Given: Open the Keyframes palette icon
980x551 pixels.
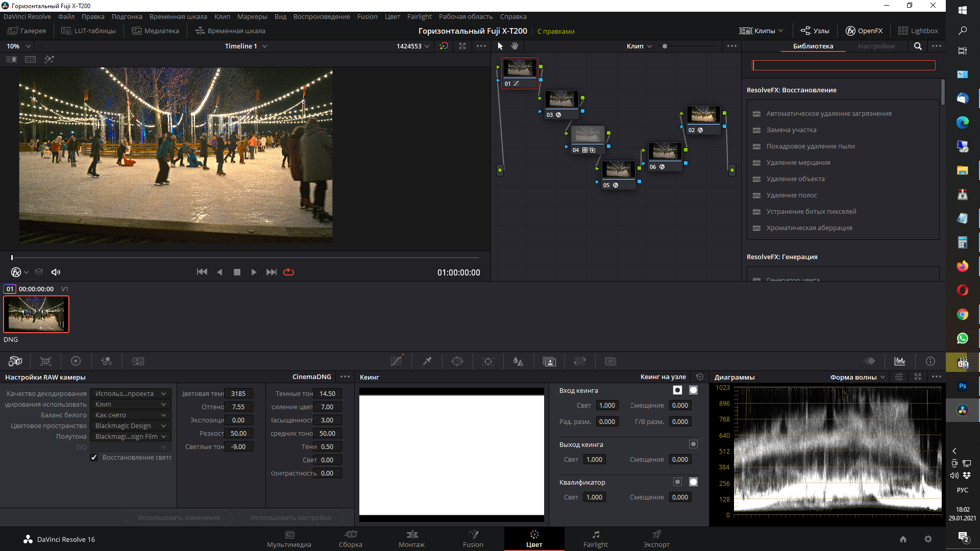Looking at the screenshot, I should click(x=869, y=361).
